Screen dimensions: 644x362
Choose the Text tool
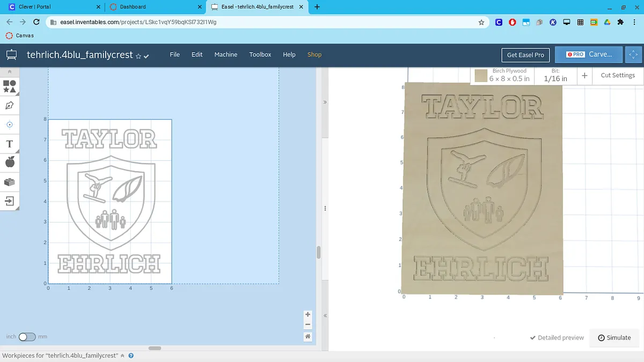tap(10, 144)
